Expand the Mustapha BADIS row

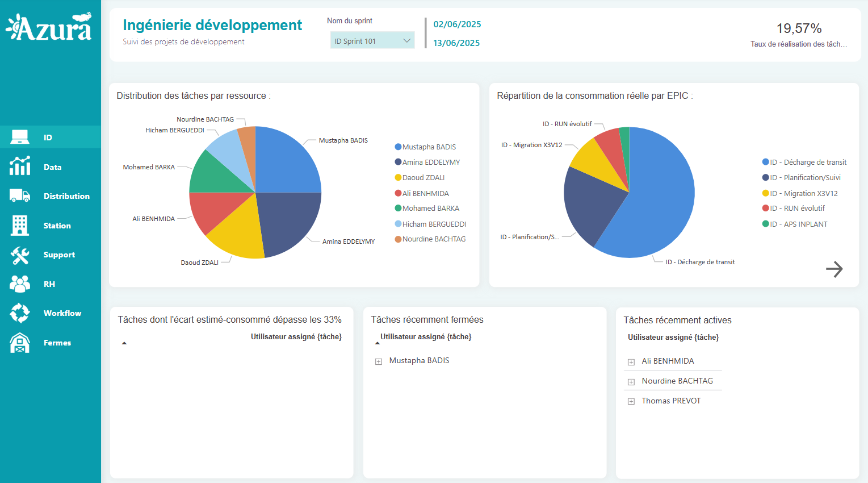[x=379, y=361]
